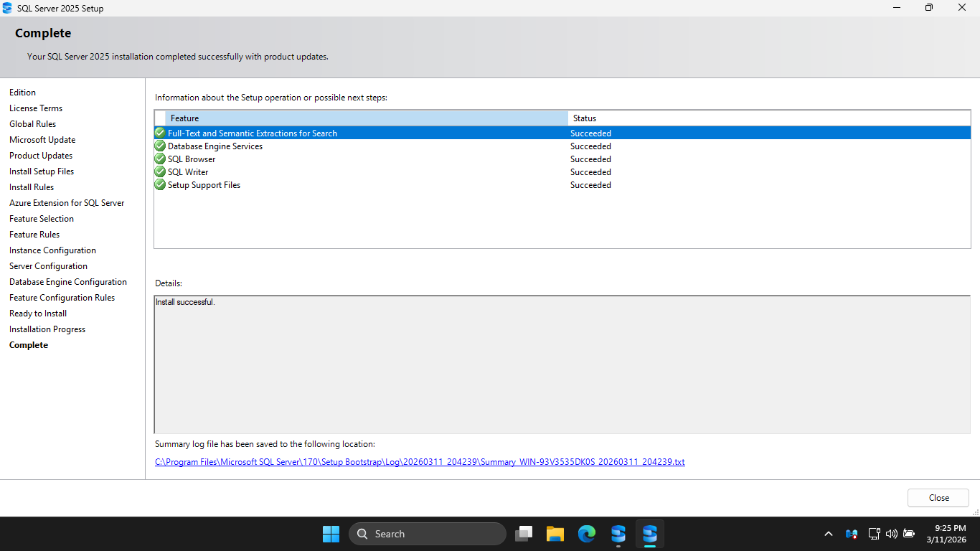Expand the hidden system tray icons chevron
980x551 pixels.
(829, 534)
